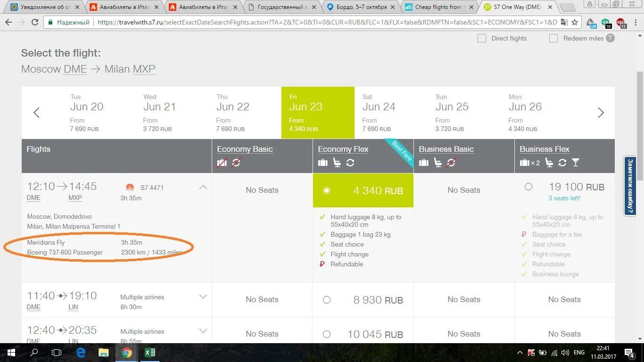Open the AdBlock Plus extension icon
This screenshot has height=362, width=644.
(621, 23)
